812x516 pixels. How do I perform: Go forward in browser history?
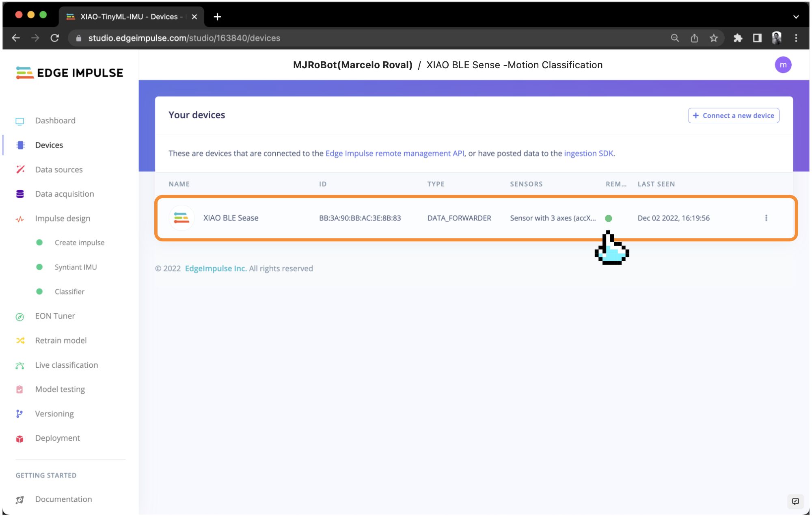point(35,38)
